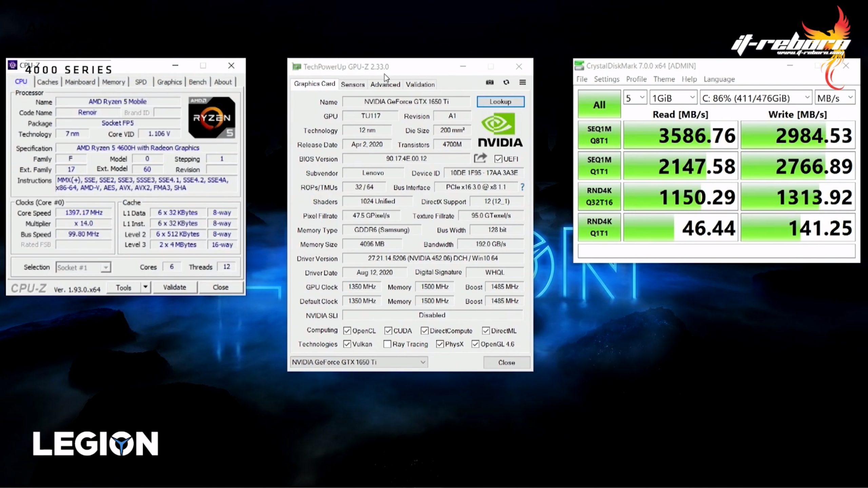Image resolution: width=868 pixels, height=488 pixels.
Task: Click the Bus Interface question mark icon
Action: pos(522,187)
